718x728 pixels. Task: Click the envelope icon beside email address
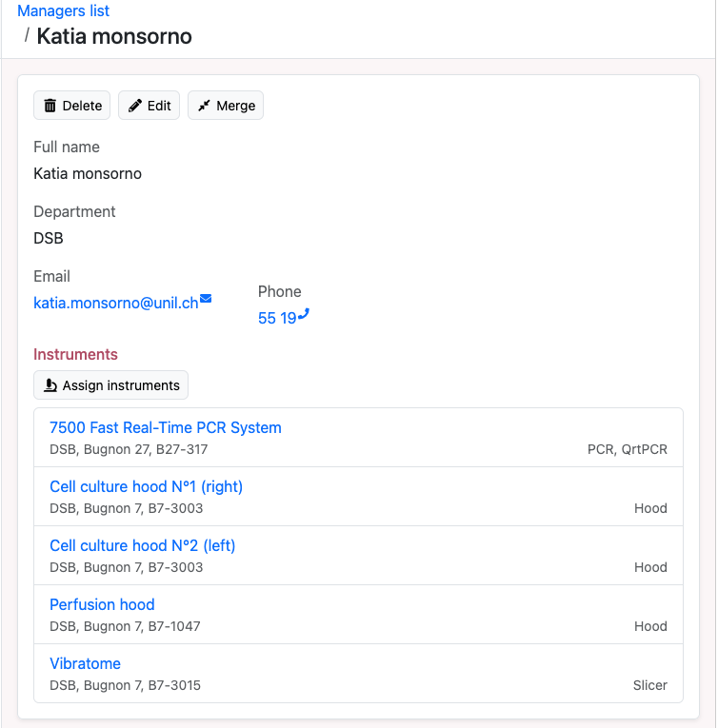tap(206, 299)
